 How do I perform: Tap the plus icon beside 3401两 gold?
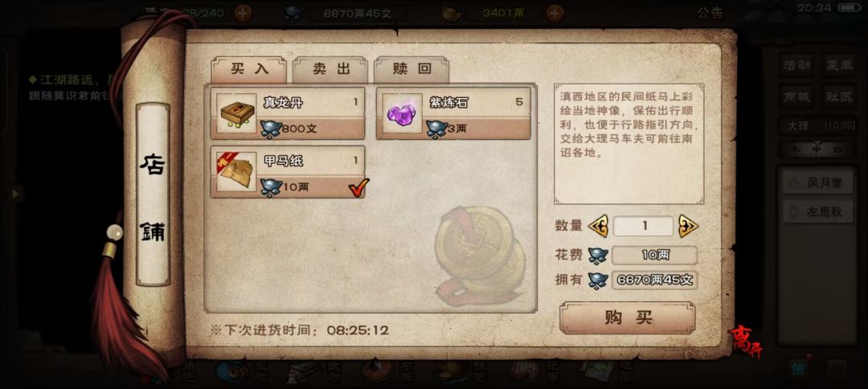[x=555, y=13]
